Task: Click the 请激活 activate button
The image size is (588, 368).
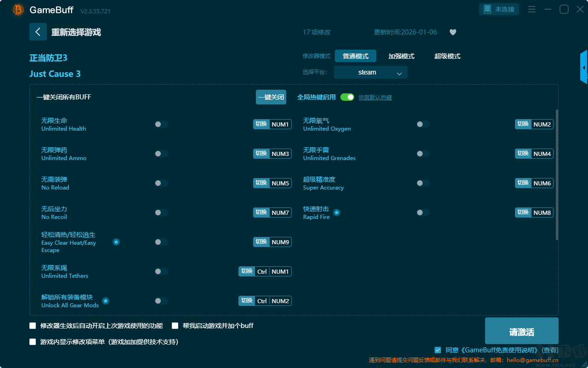Action: point(522,331)
